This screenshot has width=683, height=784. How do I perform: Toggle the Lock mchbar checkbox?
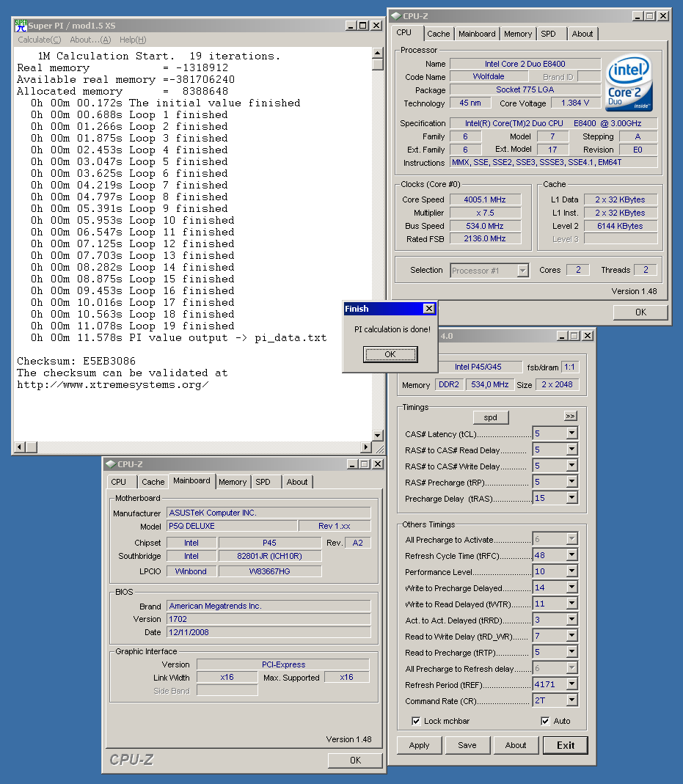(x=415, y=720)
